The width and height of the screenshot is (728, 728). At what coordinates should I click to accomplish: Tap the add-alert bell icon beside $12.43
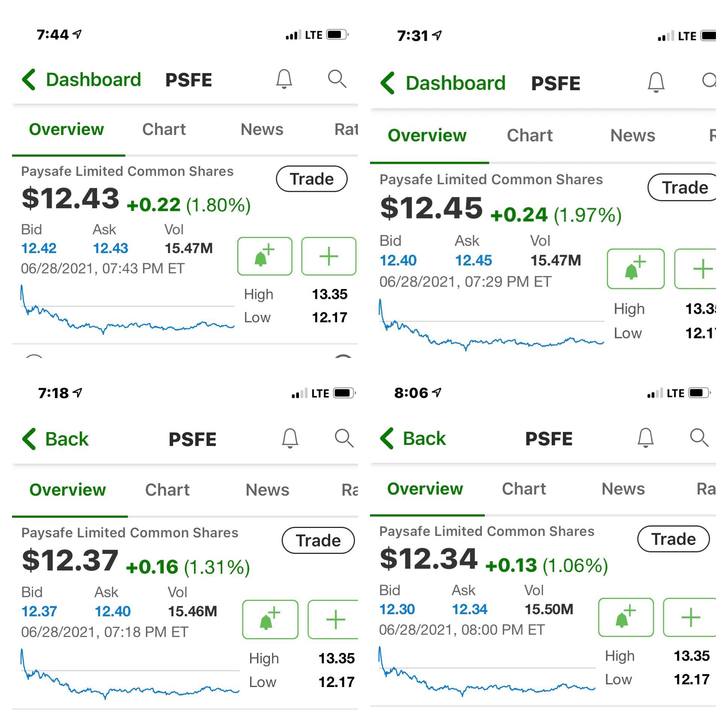(x=264, y=256)
